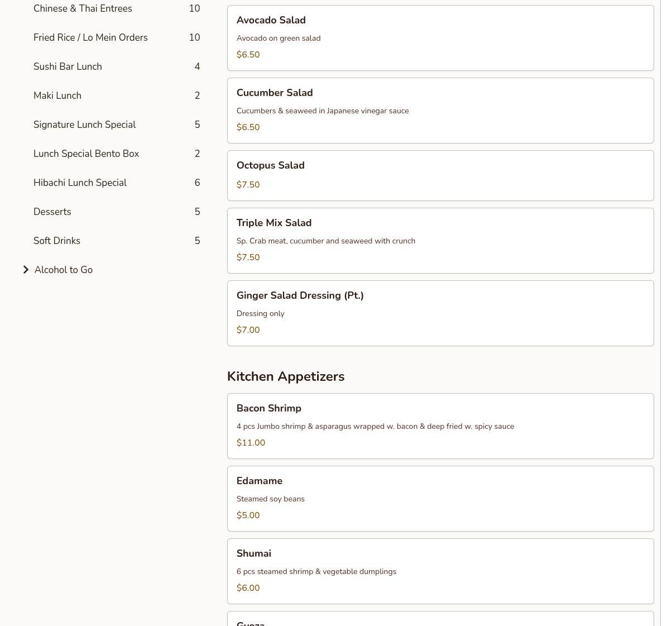The height and width of the screenshot is (626, 672).
Task: Click the count 10 beside Chinese & Thai Entrees
Action: [194, 8]
